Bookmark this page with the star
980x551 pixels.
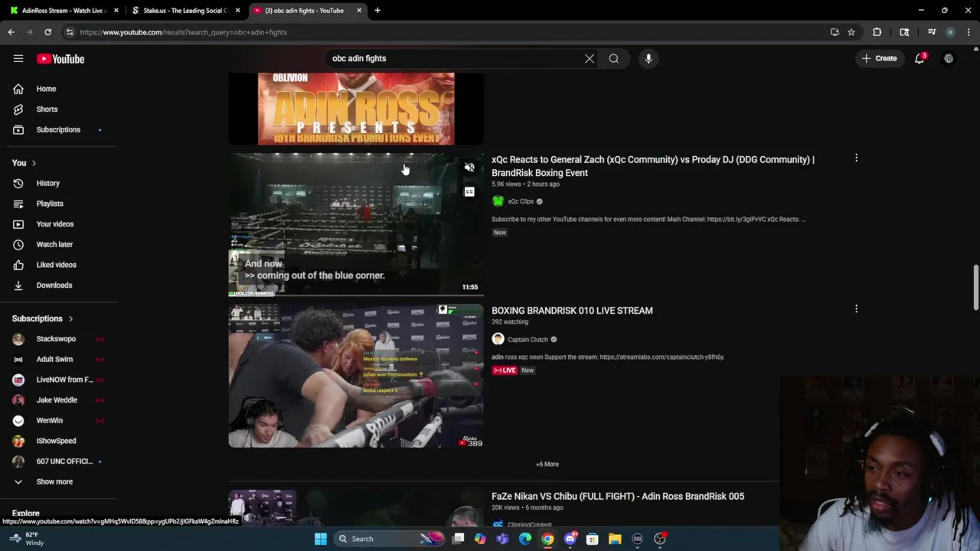(851, 32)
